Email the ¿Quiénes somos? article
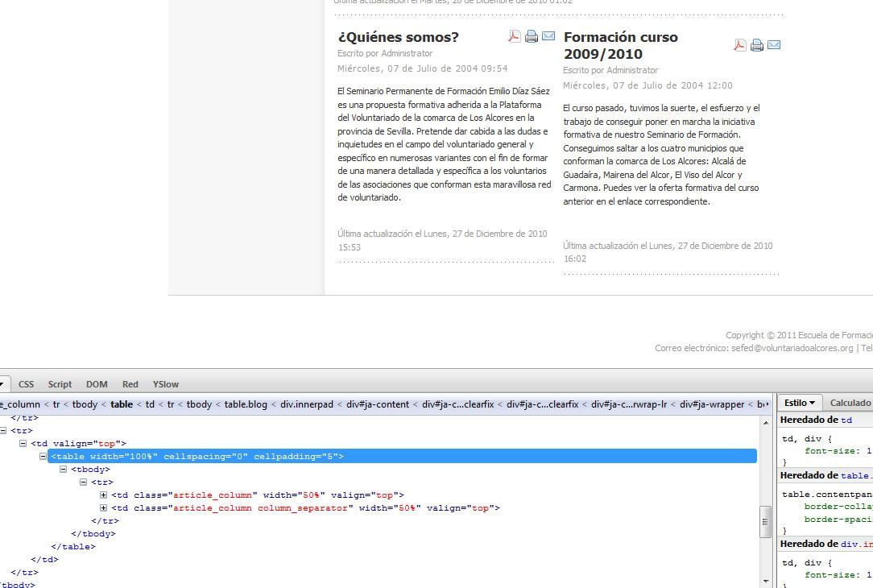Image resolution: width=873 pixels, height=588 pixels. tap(548, 35)
